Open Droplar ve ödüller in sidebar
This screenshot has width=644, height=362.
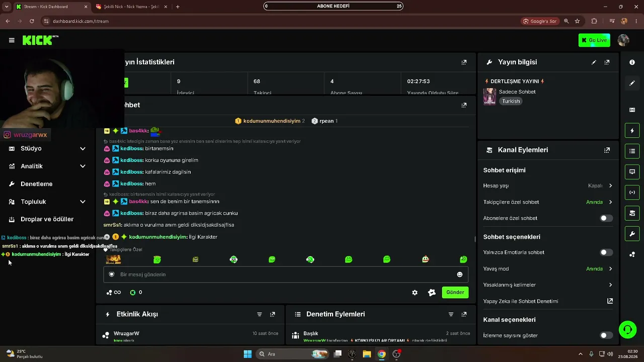tap(47, 219)
